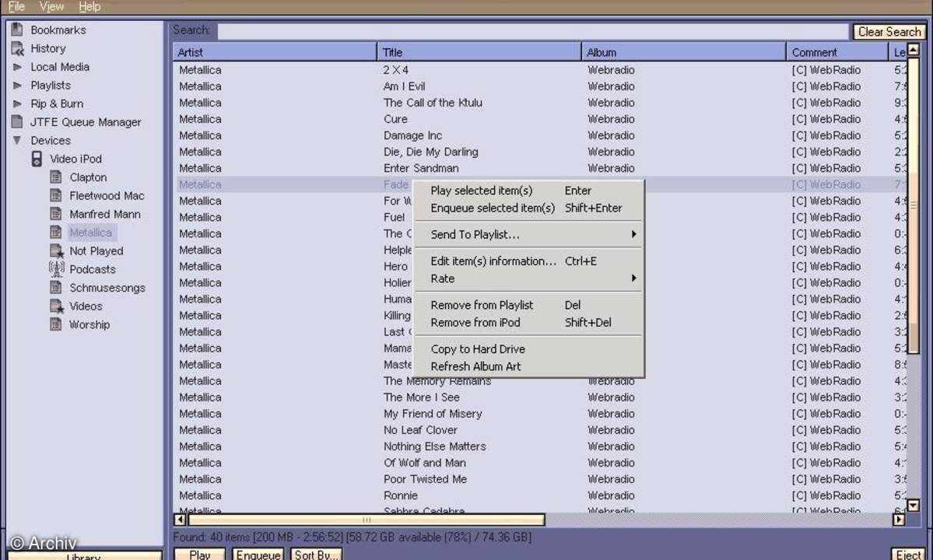Open the Not Played playlist in sidebar

pyautogui.click(x=96, y=251)
